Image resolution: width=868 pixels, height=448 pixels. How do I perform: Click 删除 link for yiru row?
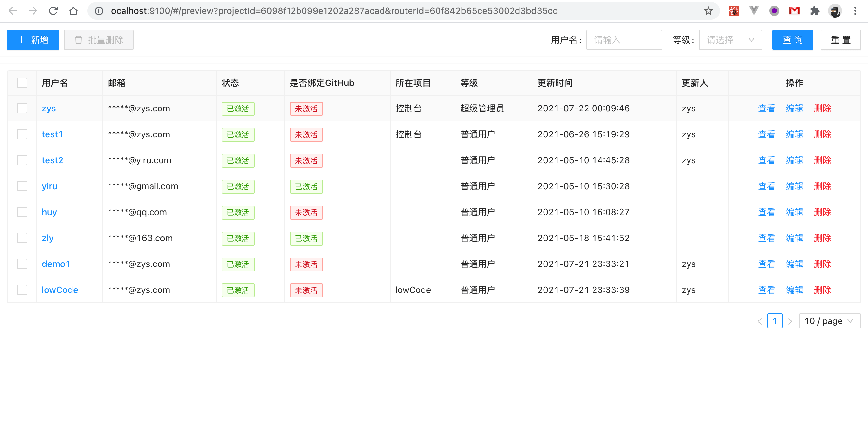point(822,186)
